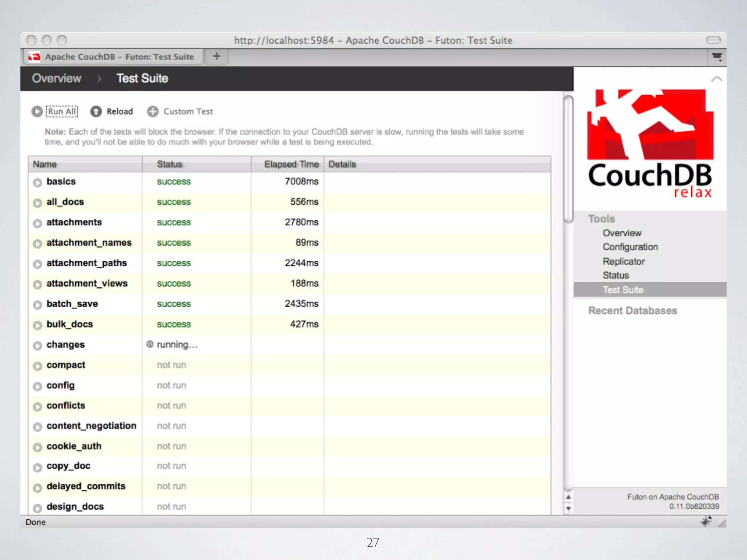Viewport: 747px width, 560px height.
Task: Run the attachments test play icon
Action: [37, 223]
